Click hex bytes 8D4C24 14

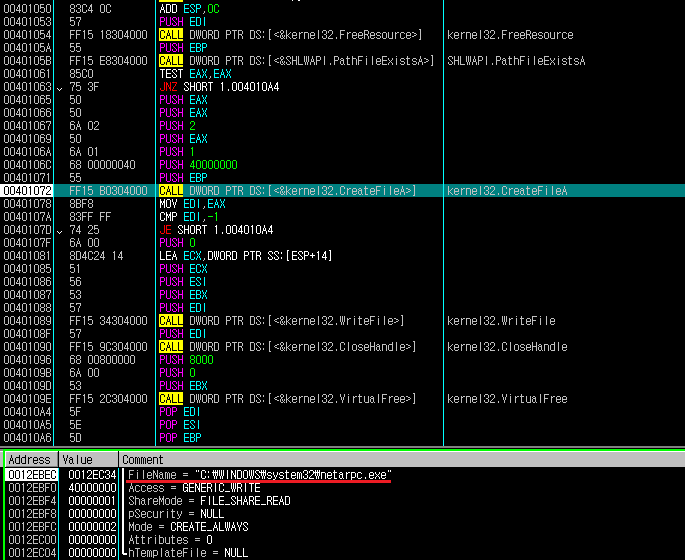point(96,256)
